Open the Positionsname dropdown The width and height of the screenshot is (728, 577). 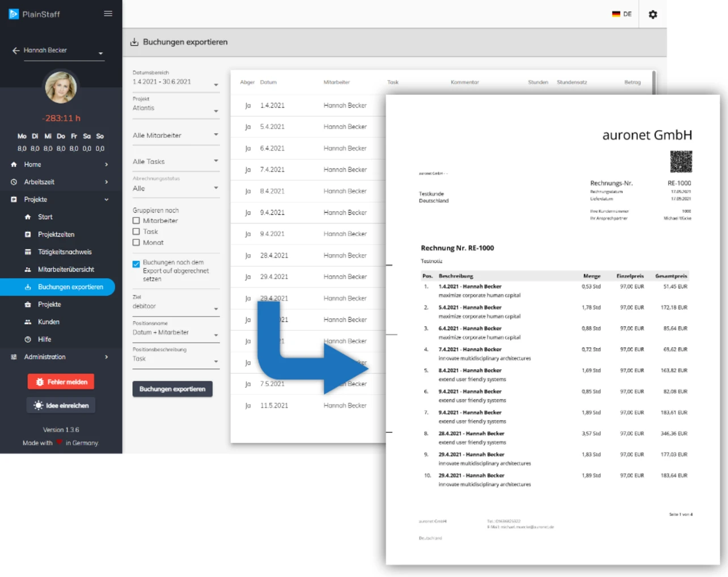176,331
